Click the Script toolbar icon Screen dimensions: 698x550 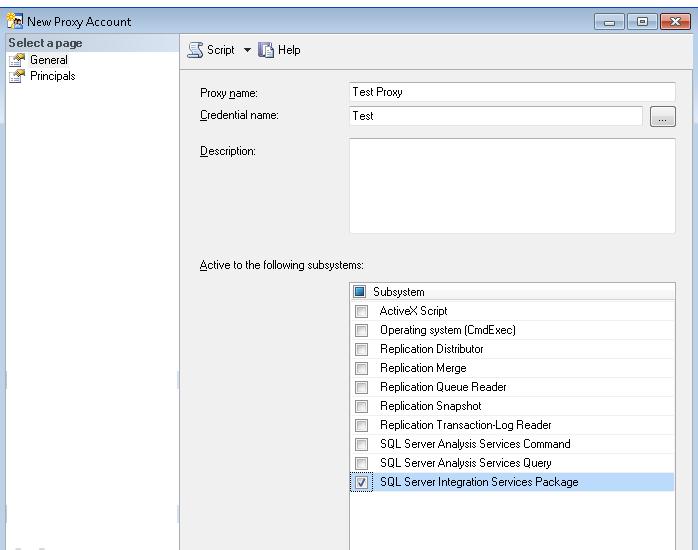(196, 50)
